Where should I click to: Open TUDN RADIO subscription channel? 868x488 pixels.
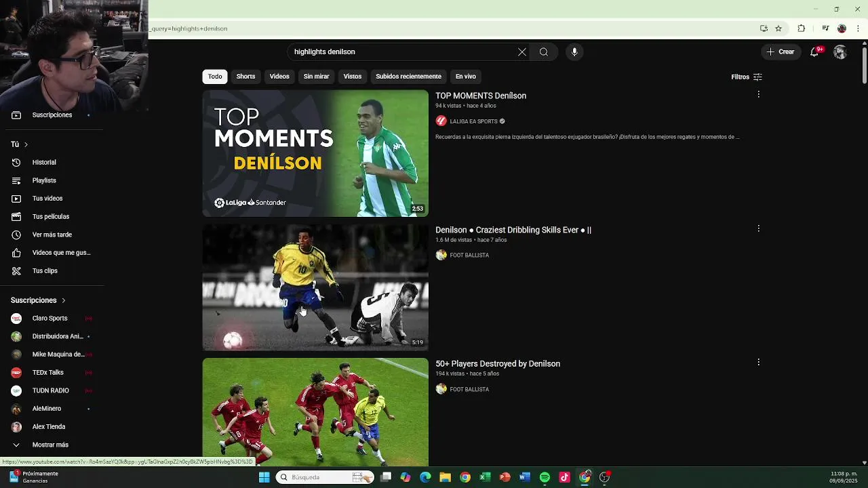tap(52, 391)
